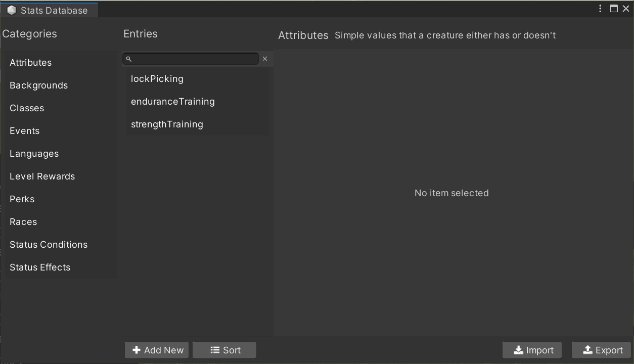Open the Level Rewards category
Viewport: 634px width, 364px height.
[x=42, y=176]
